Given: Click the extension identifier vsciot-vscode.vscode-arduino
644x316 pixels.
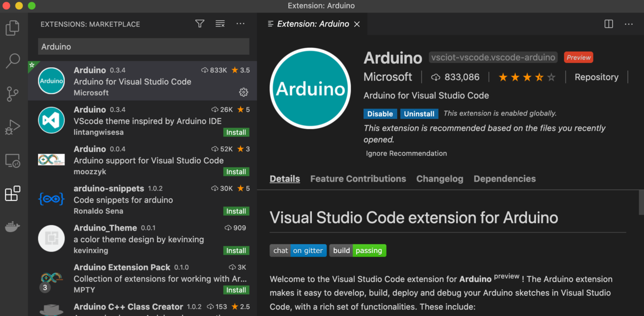Looking at the screenshot, I should [493, 58].
